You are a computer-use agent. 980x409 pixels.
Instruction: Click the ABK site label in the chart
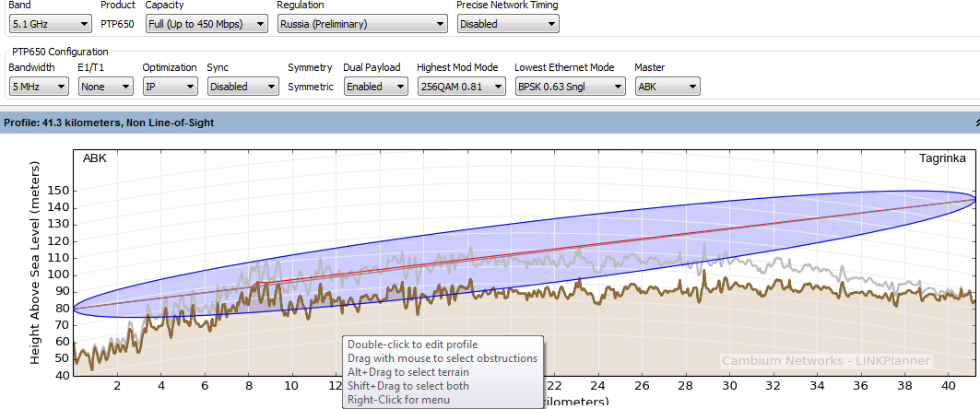(x=95, y=158)
